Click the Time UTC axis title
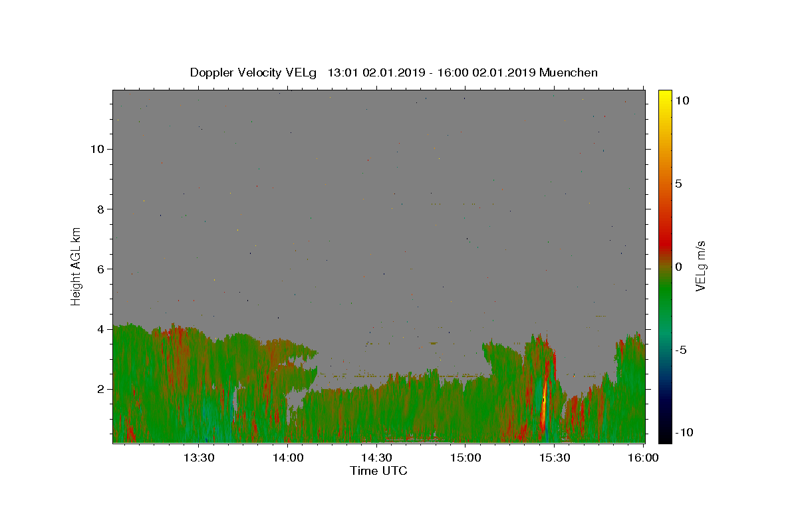The height and width of the screenshot is (532, 798). (378, 471)
